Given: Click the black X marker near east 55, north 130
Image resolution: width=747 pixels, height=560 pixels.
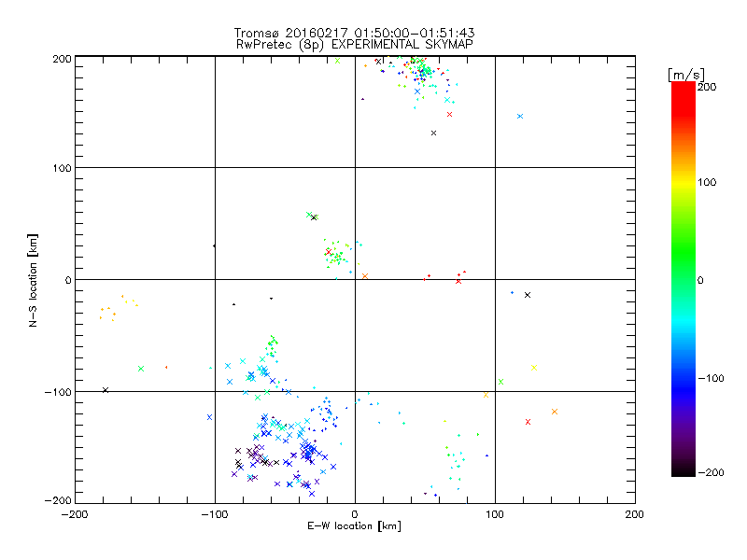Looking at the screenshot, I should tap(433, 133).
